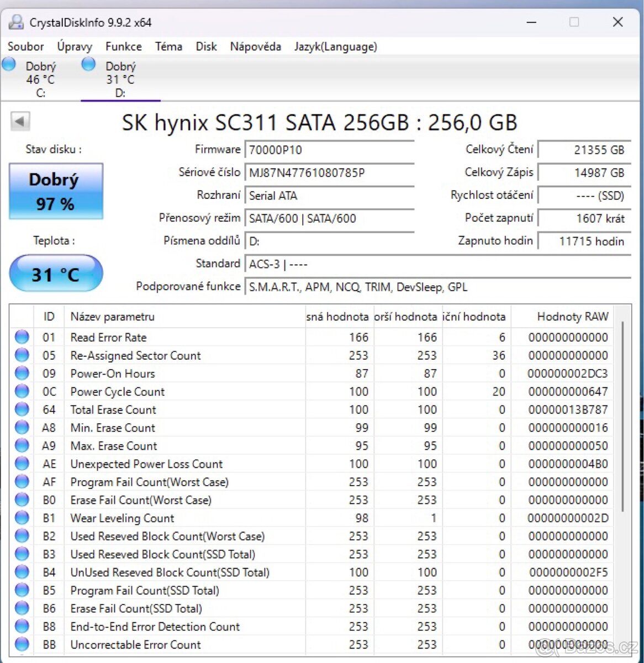Viewport: 644px width, 663px height.
Task: Click RAW value 000000002DC3
Action: [567, 373]
